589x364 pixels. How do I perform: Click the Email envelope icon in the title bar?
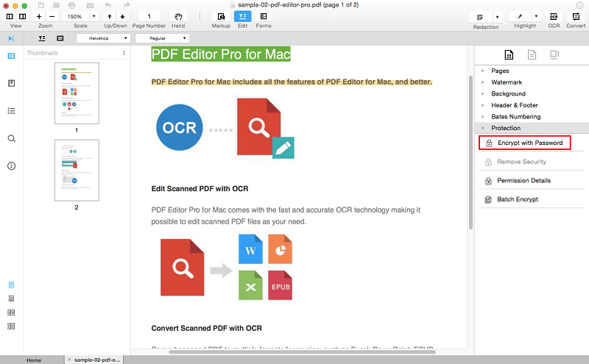pos(90,5)
